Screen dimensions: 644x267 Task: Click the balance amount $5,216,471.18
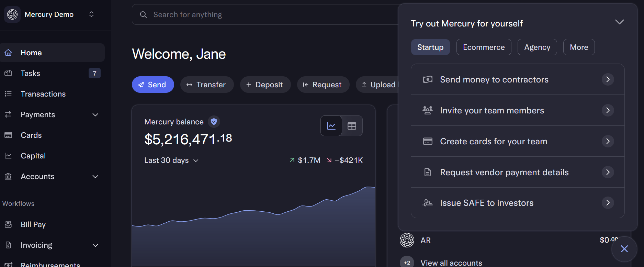(x=188, y=139)
